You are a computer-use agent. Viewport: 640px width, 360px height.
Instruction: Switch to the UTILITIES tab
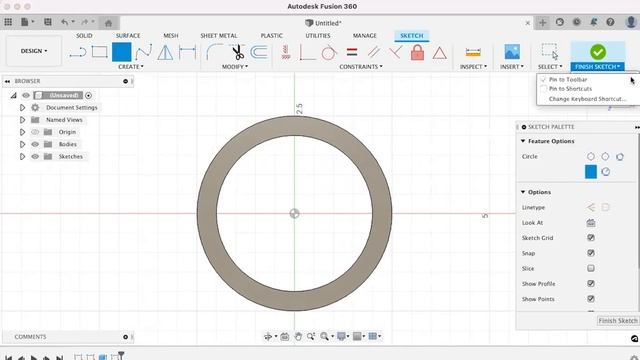point(318,36)
